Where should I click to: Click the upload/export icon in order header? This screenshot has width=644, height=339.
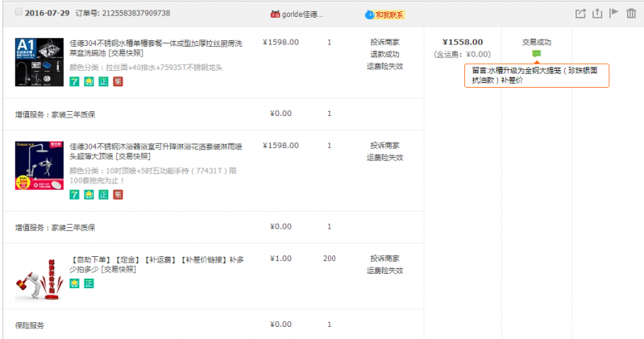click(x=597, y=14)
